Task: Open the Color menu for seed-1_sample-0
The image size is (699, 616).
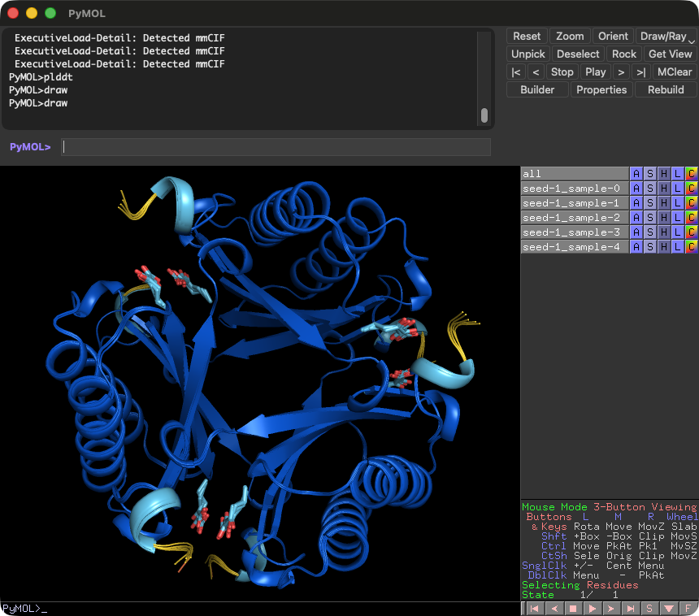Action: (691, 189)
